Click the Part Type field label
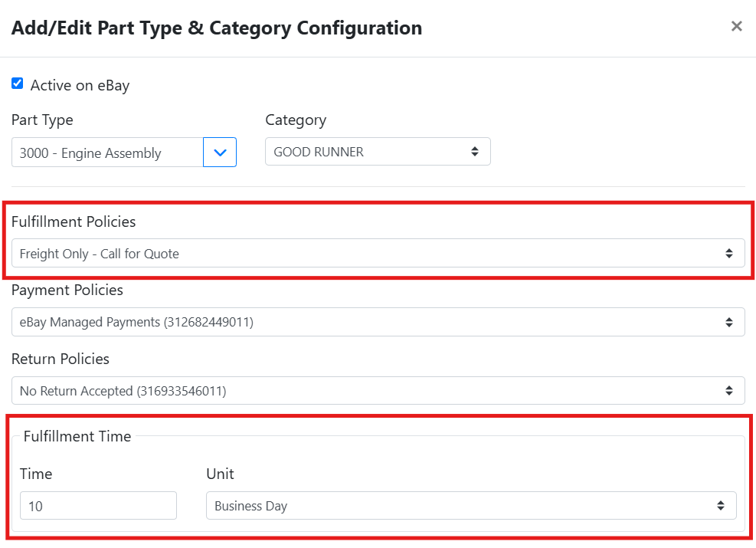 tap(42, 120)
